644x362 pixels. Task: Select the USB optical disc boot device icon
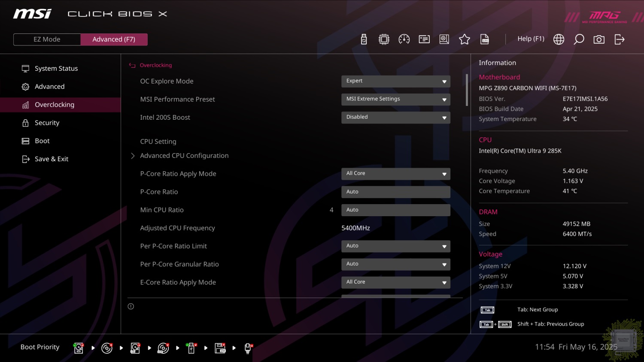point(163,348)
